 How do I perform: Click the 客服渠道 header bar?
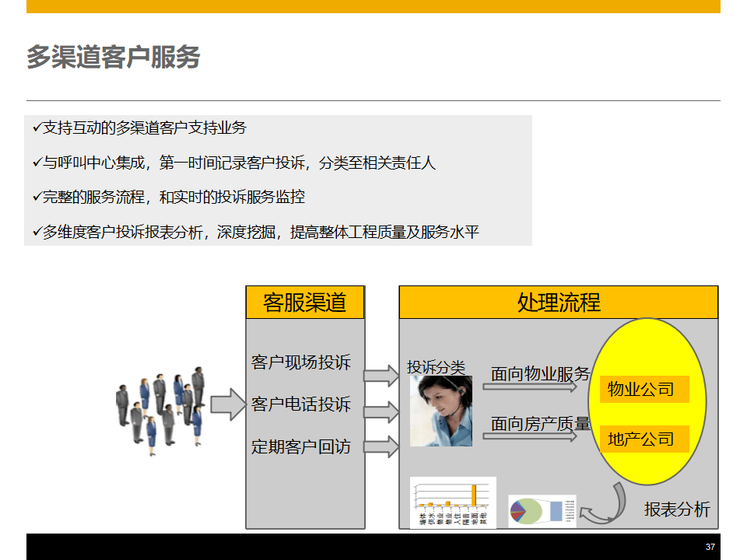(x=305, y=302)
